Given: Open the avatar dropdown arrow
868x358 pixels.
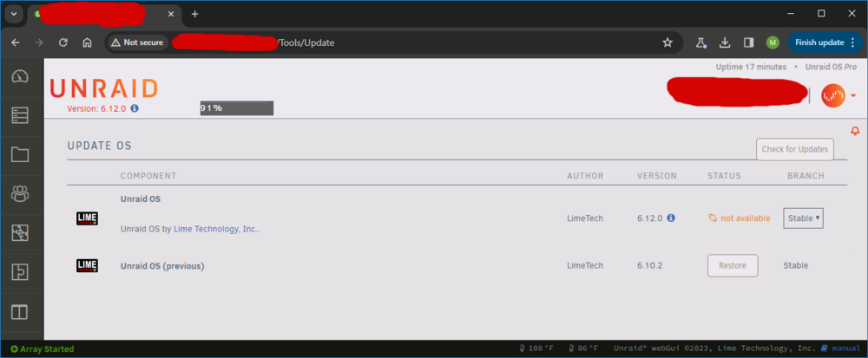Looking at the screenshot, I should [x=853, y=95].
